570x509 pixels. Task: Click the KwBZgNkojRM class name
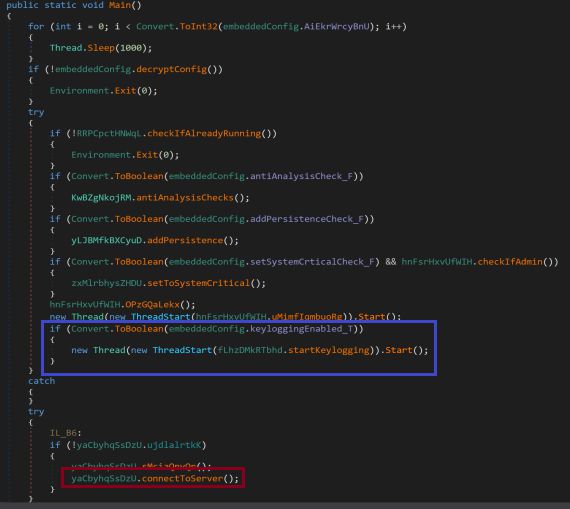point(101,198)
